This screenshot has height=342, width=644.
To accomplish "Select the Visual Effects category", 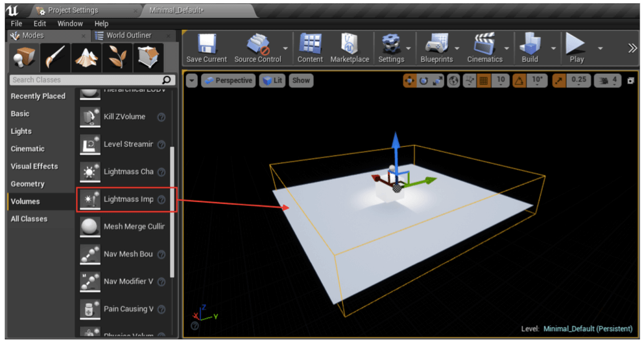I will click(34, 166).
